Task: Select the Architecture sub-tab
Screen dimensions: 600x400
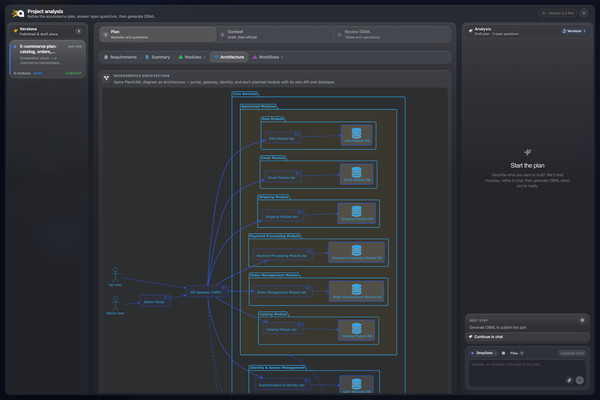Action: pyautogui.click(x=229, y=57)
